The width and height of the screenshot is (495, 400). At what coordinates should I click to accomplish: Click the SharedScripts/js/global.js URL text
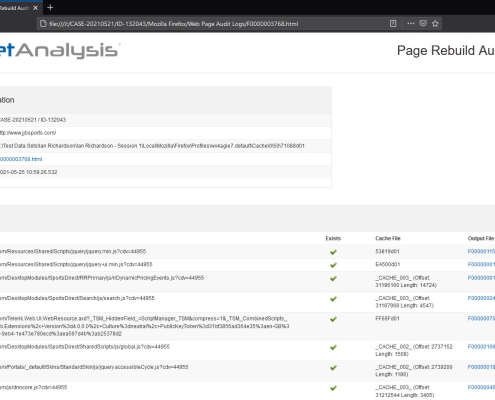pyautogui.click(x=85, y=347)
